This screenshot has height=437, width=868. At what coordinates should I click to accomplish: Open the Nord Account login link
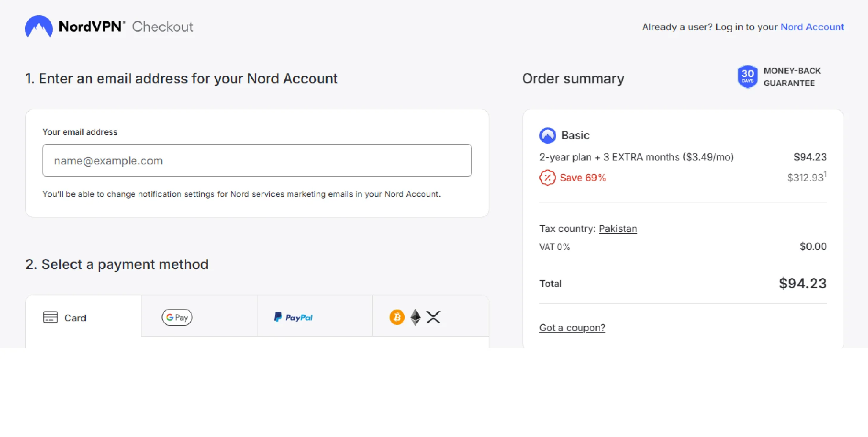(x=812, y=27)
